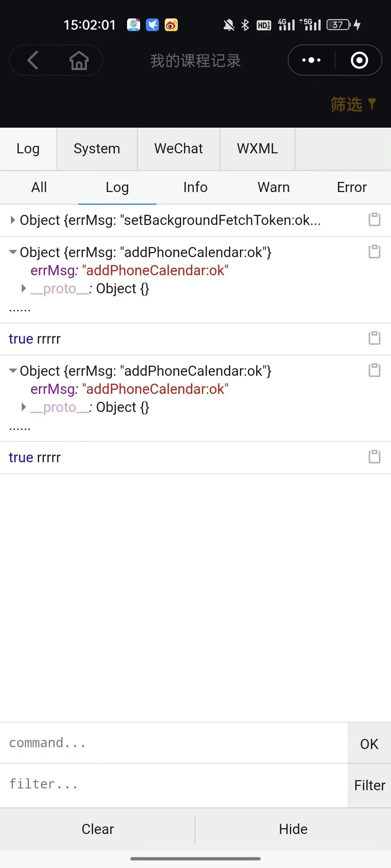Tap the 筛选 filter funnel icon
This screenshot has width=391, height=868.
[x=372, y=104]
